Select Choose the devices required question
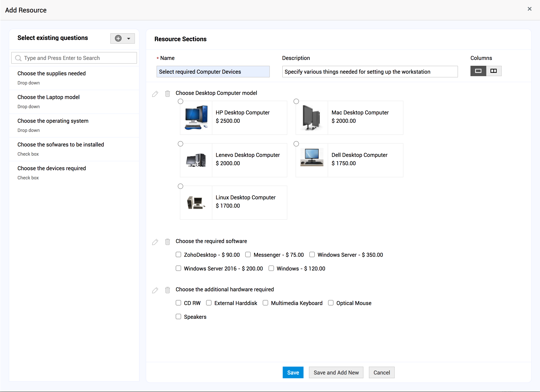 click(x=74, y=173)
